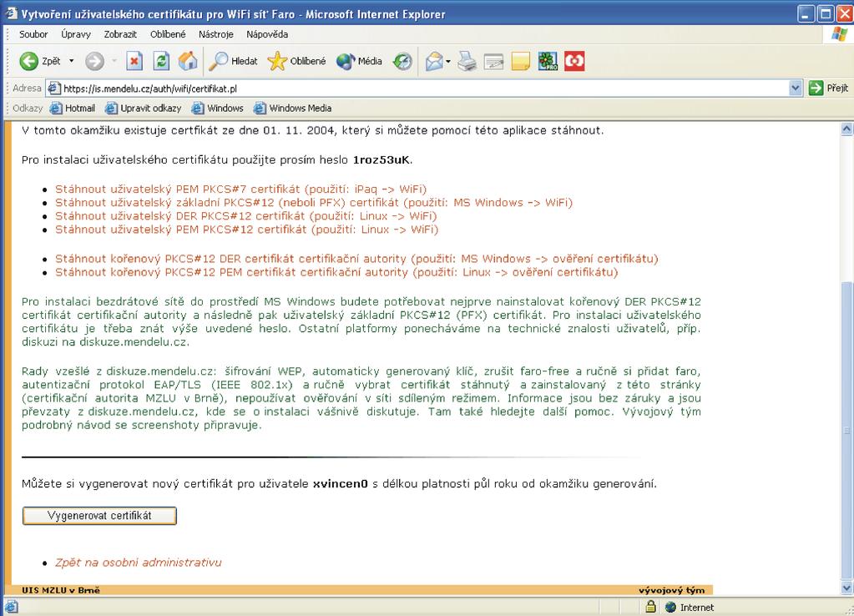Open the Hotmail links bar shortcut
The image size is (854, 616).
73,109
